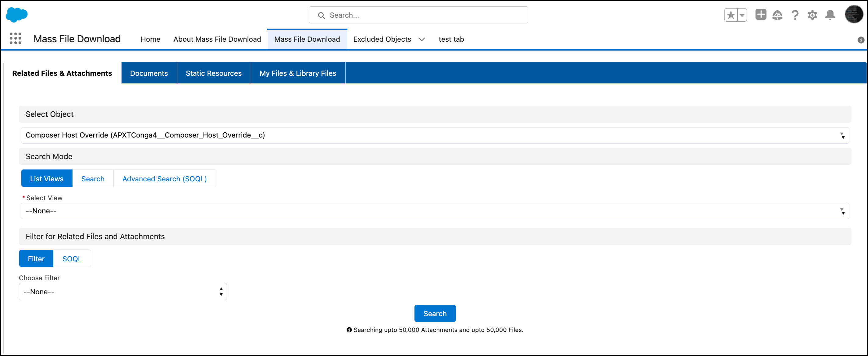Click the Salesforce cloud logo
The image size is (868, 356).
[x=16, y=15]
